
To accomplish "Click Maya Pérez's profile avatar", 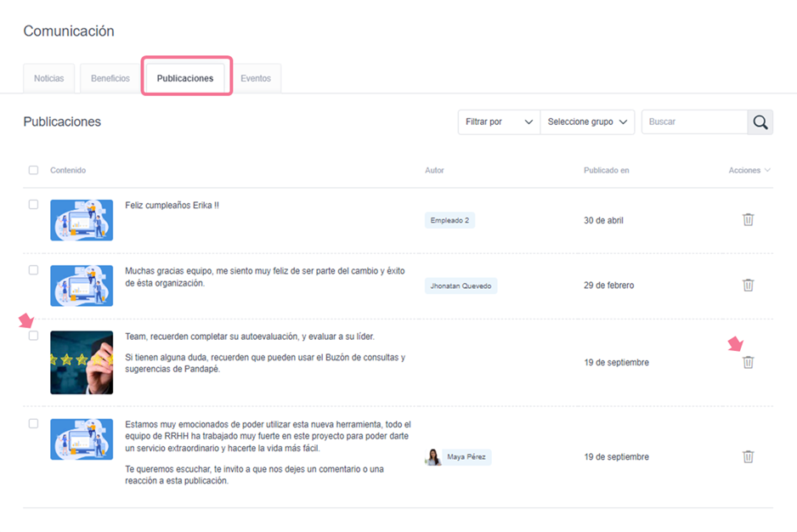I will pos(432,457).
